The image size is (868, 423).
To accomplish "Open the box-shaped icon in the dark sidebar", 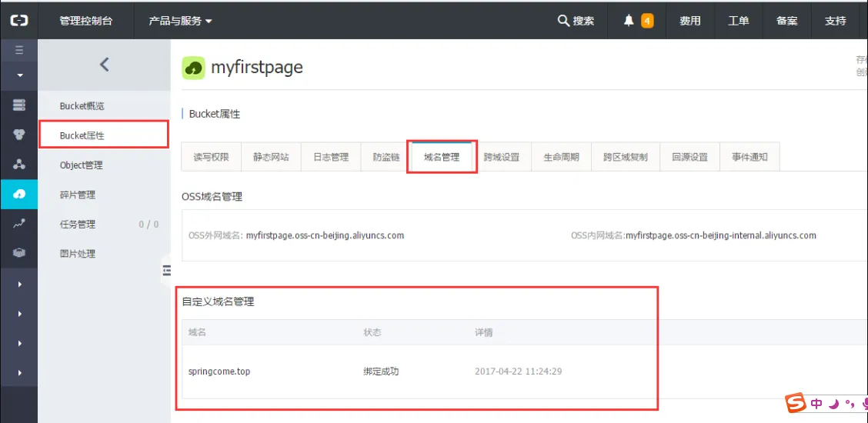I will click(x=18, y=253).
